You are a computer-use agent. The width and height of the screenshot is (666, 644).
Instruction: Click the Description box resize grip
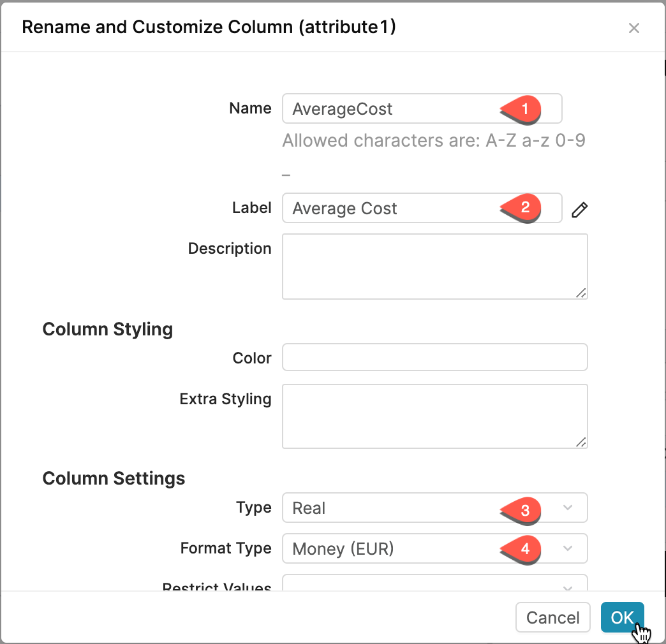click(582, 293)
